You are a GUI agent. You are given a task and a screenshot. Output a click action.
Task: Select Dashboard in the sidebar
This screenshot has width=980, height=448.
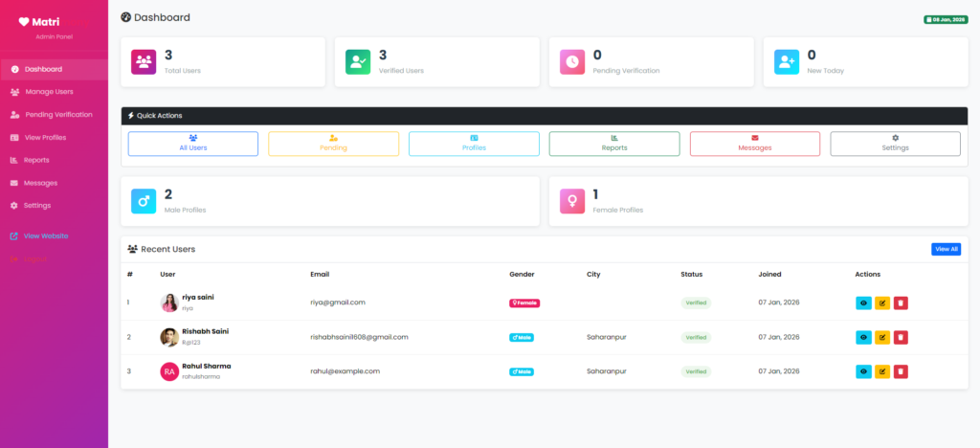click(x=54, y=69)
